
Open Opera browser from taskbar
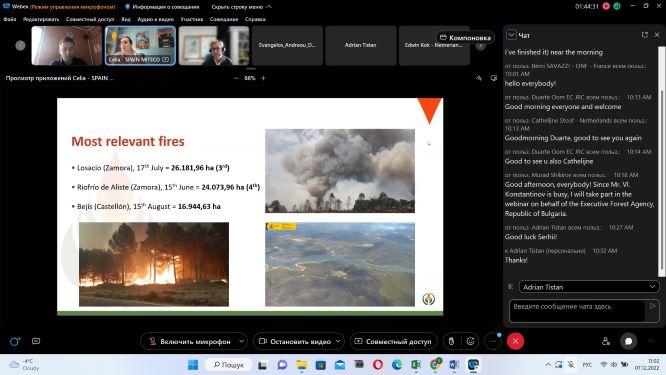[x=378, y=365]
